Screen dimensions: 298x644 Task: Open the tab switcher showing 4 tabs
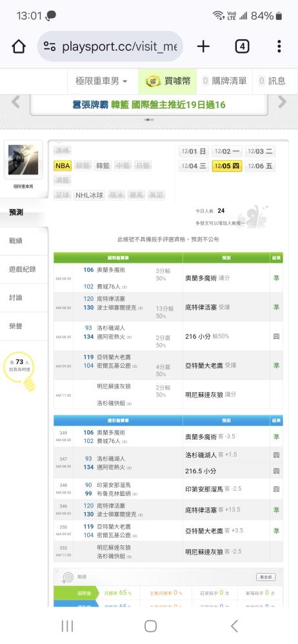[242, 46]
